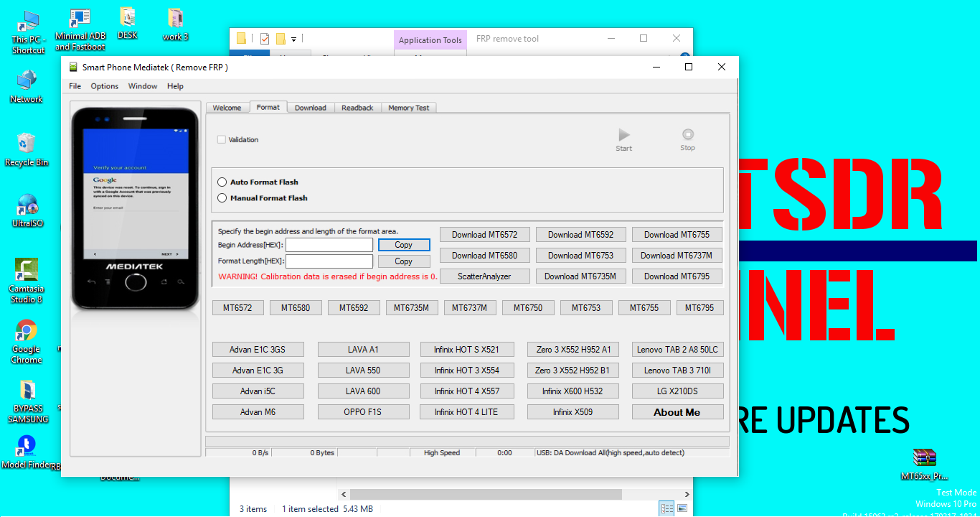The height and width of the screenshot is (517, 980).
Task: Click inside the Begin Address[HEX] field
Action: click(329, 244)
